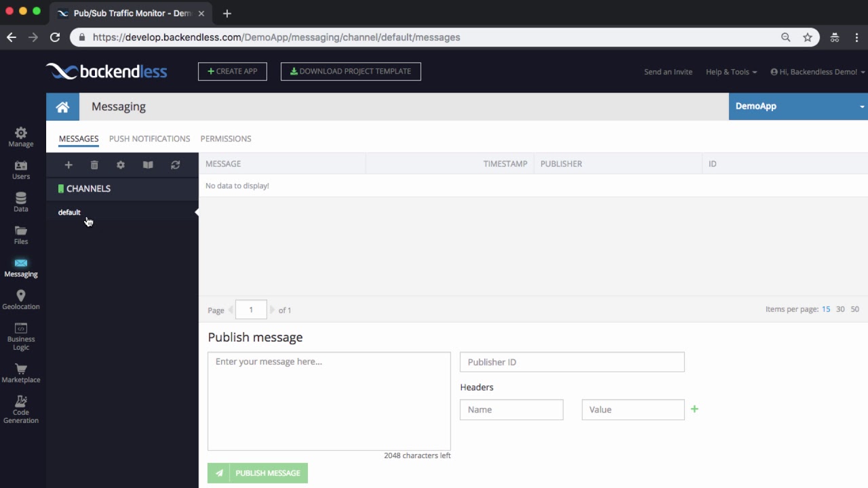This screenshot has width=868, height=488.
Task: Focus the Publisher ID field
Action: 572,362
